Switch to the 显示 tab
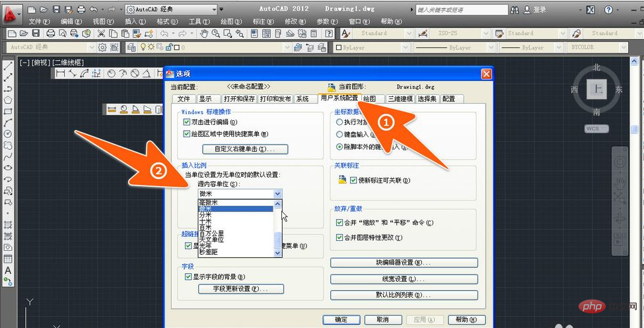The image size is (644, 328). (x=208, y=99)
